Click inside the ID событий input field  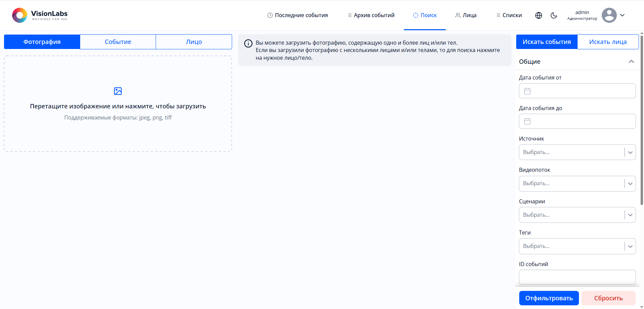click(x=577, y=277)
